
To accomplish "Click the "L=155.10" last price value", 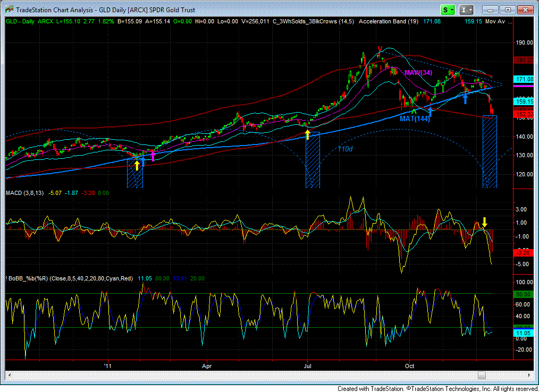I will point(69,21).
